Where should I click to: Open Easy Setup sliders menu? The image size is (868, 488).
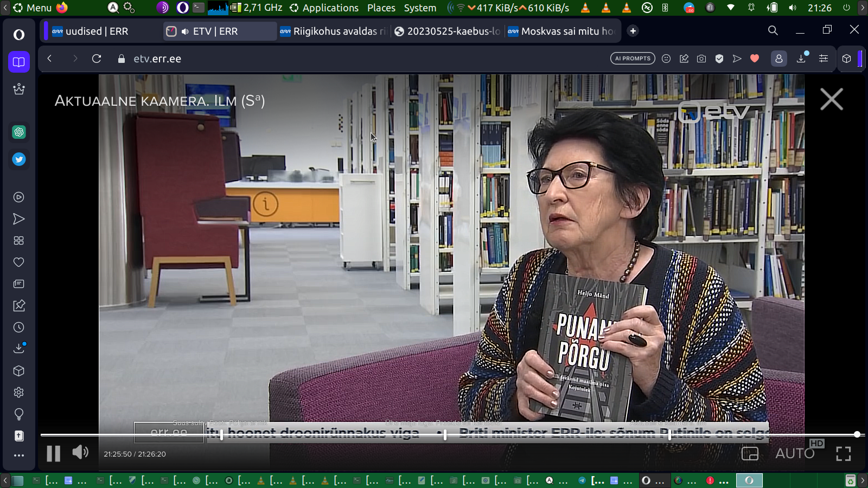pos(824,59)
